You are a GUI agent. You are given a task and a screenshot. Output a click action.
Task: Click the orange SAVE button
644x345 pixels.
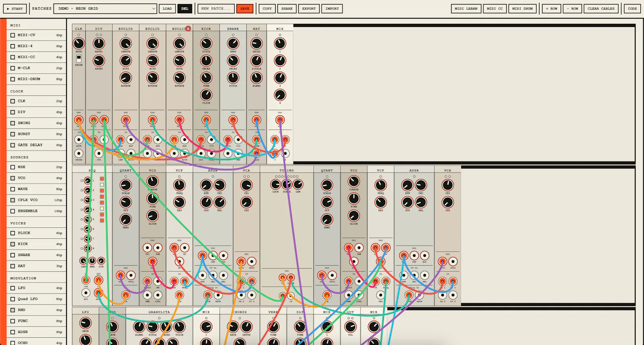click(245, 8)
